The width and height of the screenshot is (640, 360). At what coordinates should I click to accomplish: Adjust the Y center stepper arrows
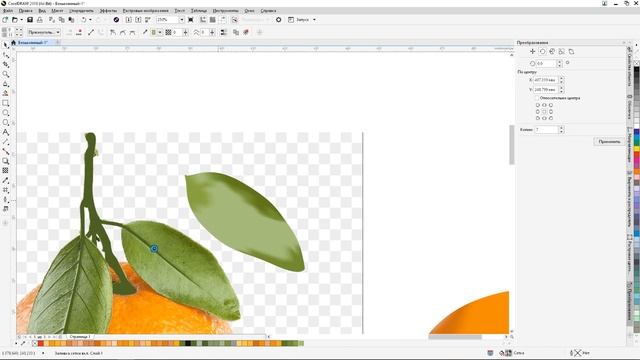[561, 89]
